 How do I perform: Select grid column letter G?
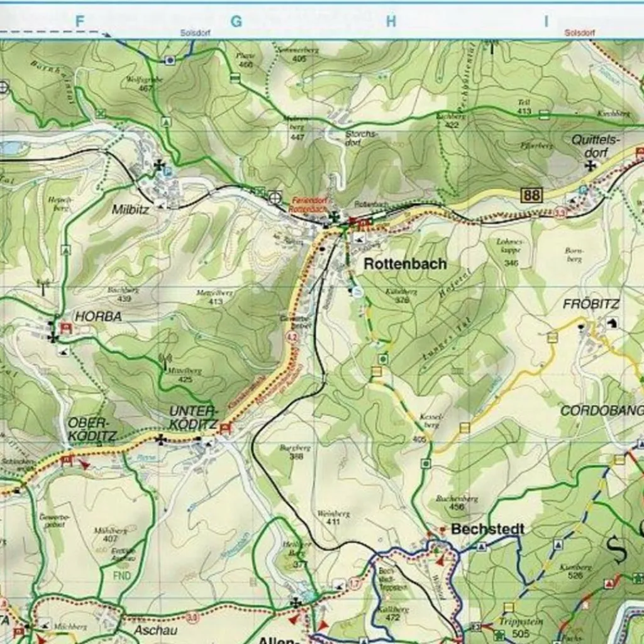236,21
